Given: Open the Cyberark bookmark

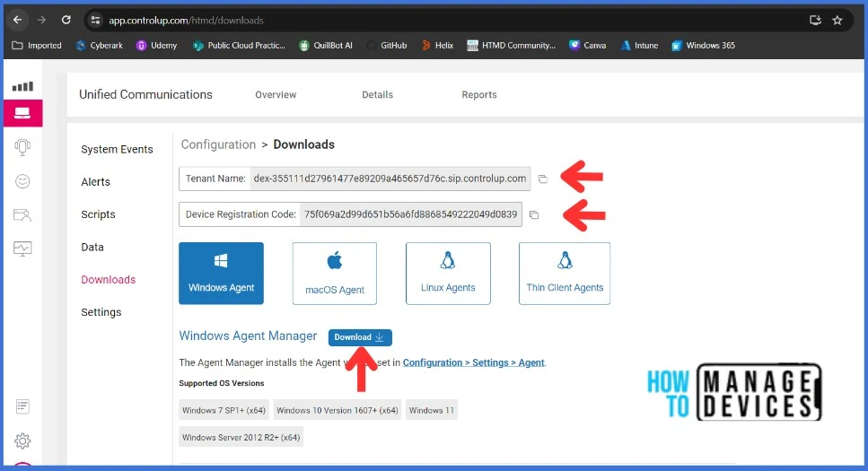Looking at the screenshot, I should 99,46.
